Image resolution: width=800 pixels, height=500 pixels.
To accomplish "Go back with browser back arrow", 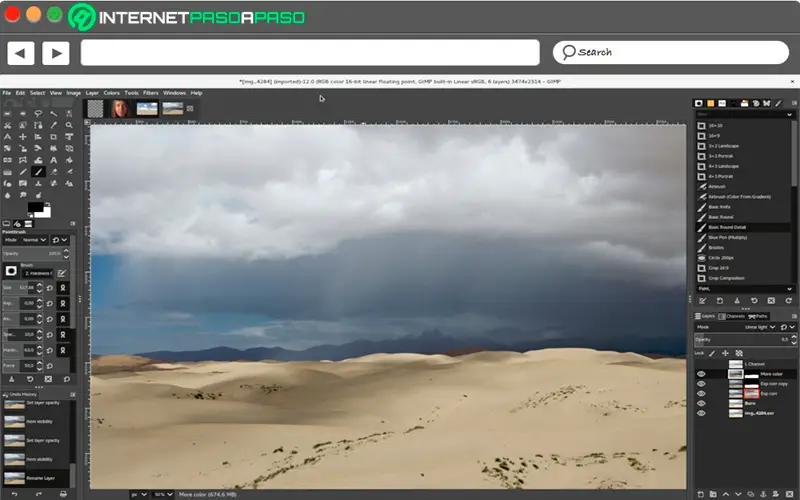I will tap(20, 53).
